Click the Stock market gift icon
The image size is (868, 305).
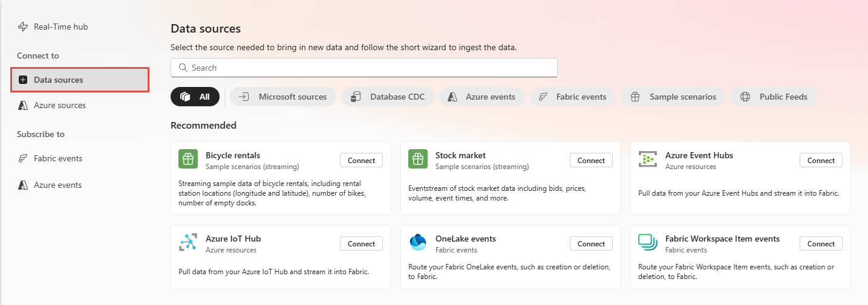[x=418, y=159]
